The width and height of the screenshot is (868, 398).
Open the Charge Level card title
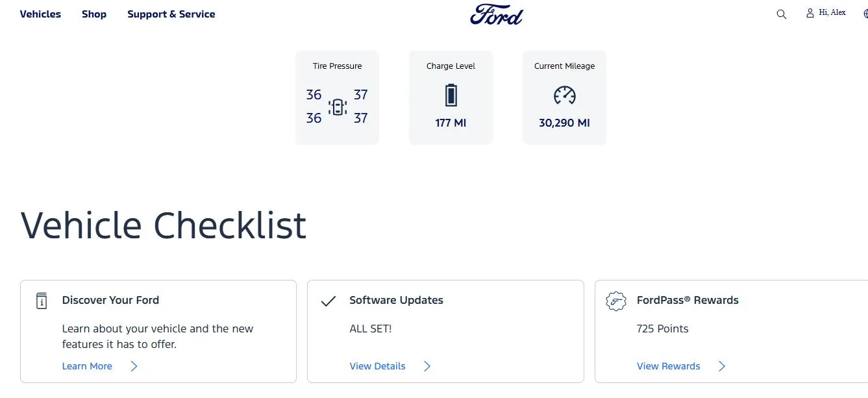click(x=451, y=66)
